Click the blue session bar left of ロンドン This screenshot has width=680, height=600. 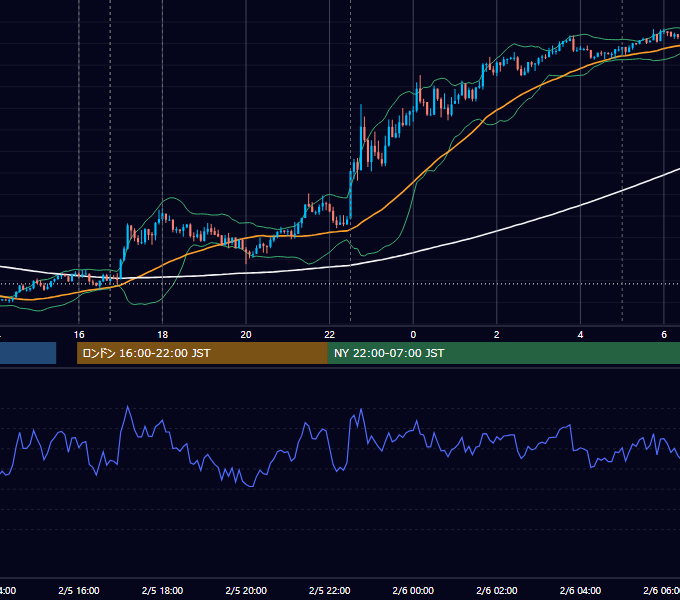(28, 353)
